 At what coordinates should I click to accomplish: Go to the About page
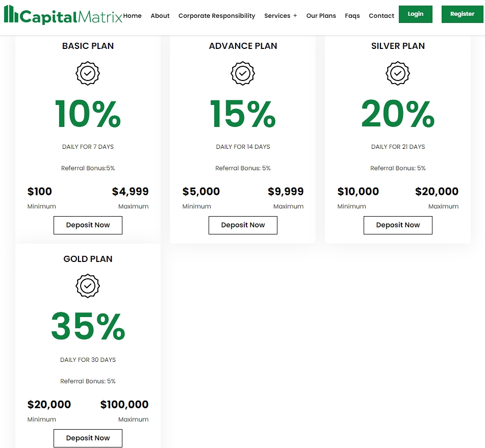coord(160,16)
